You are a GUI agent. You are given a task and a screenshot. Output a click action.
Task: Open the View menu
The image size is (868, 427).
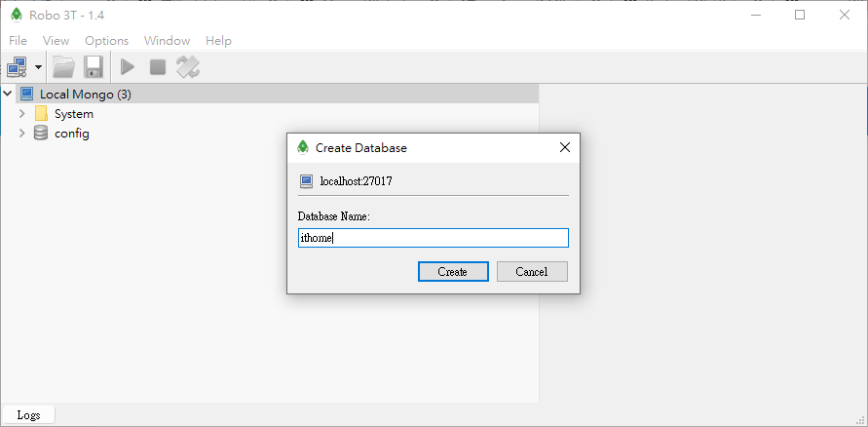coord(57,41)
